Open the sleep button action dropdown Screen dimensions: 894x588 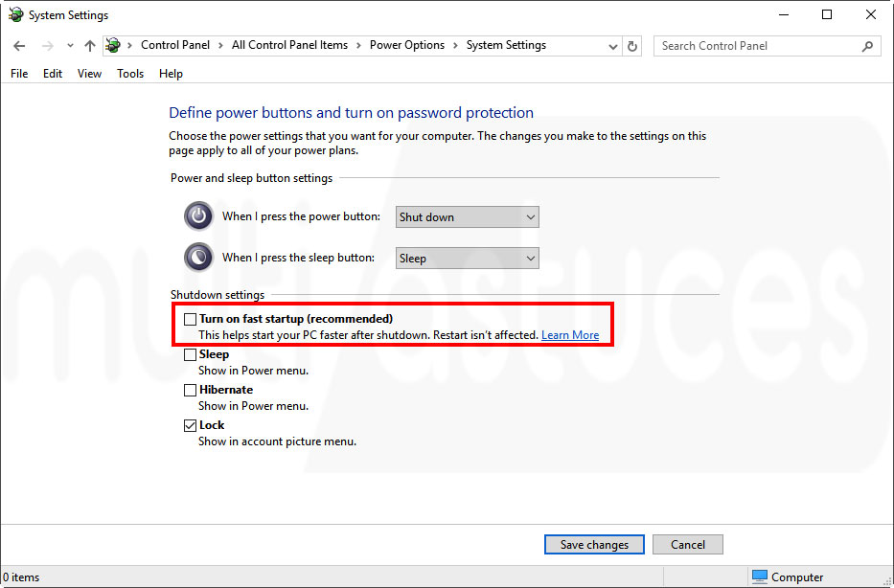(x=467, y=259)
